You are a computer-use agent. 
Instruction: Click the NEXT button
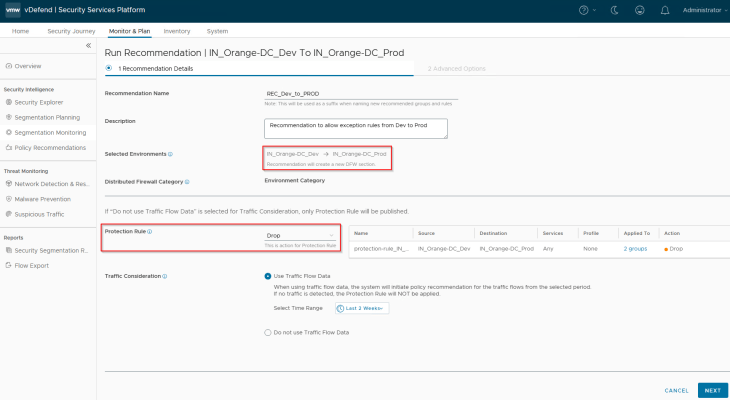pos(710,390)
